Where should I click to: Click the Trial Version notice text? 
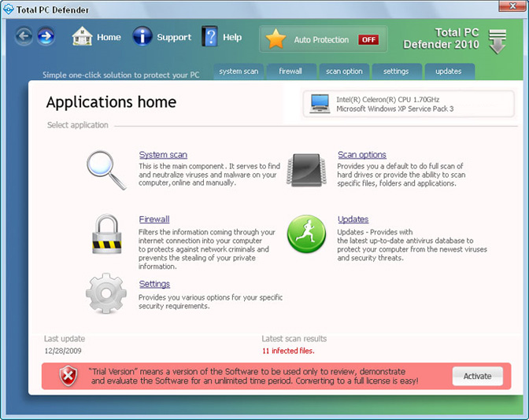pos(253,376)
